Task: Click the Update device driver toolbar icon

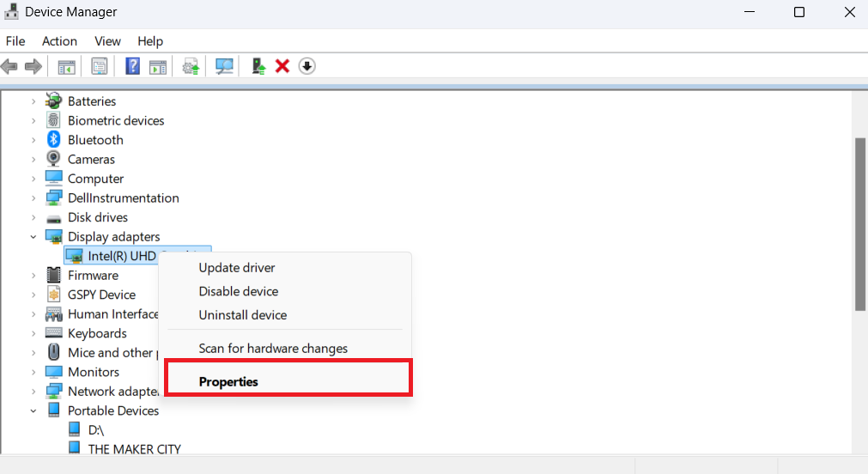Action: pos(191,67)
